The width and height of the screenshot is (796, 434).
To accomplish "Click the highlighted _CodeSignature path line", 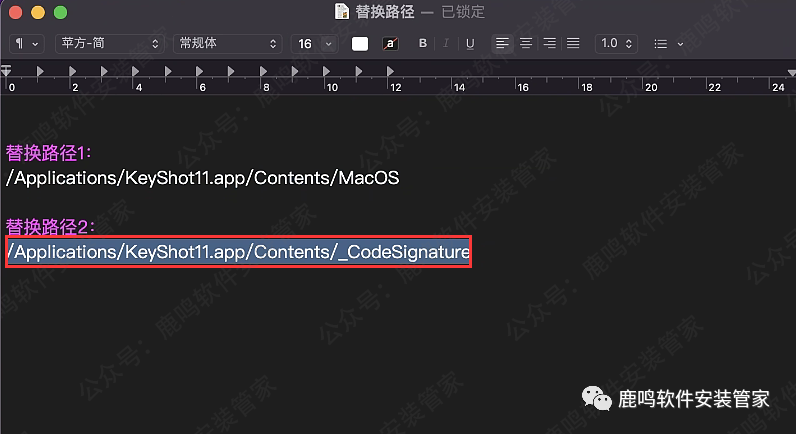I will [238, 252].
